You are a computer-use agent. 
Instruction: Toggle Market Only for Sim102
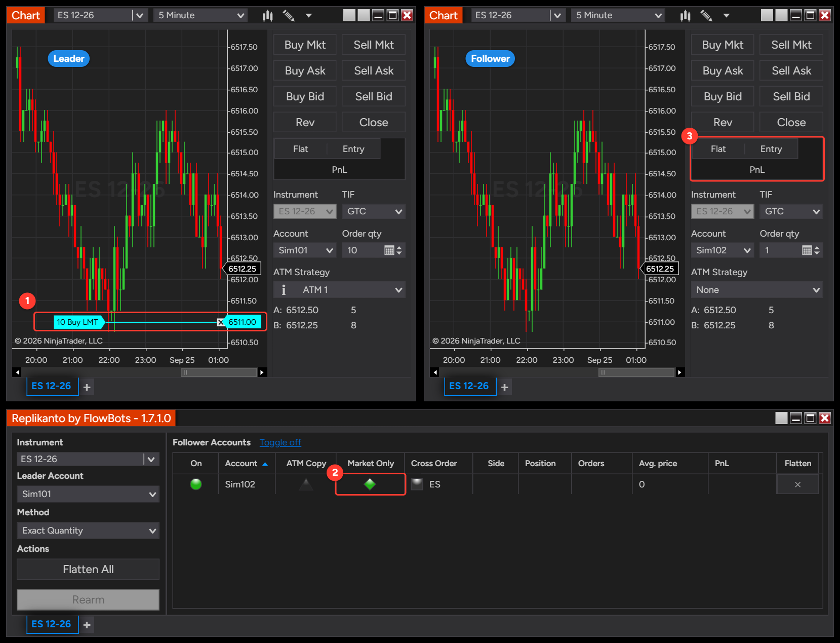point(370,484)
